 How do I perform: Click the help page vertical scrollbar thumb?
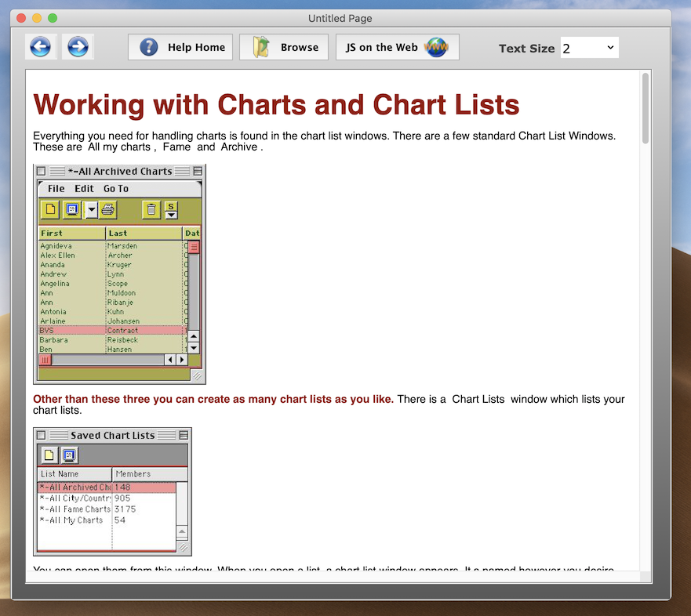tap(645, 107)
